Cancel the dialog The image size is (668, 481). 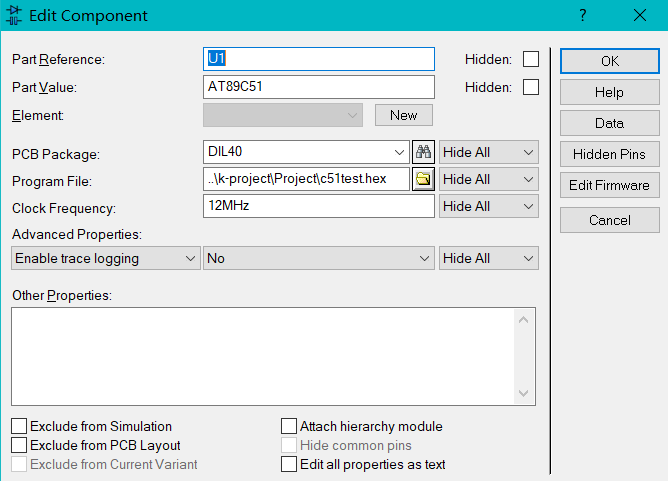click(x=610, y=220)
